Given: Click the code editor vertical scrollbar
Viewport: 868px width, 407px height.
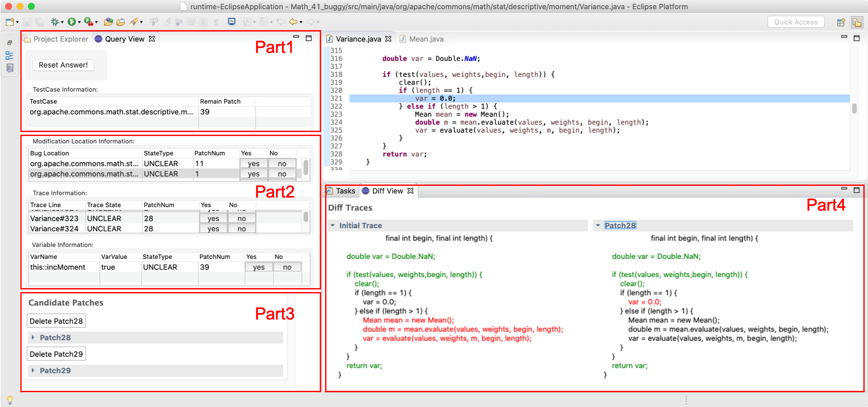Looking at the screenshot, I should 854,108.
